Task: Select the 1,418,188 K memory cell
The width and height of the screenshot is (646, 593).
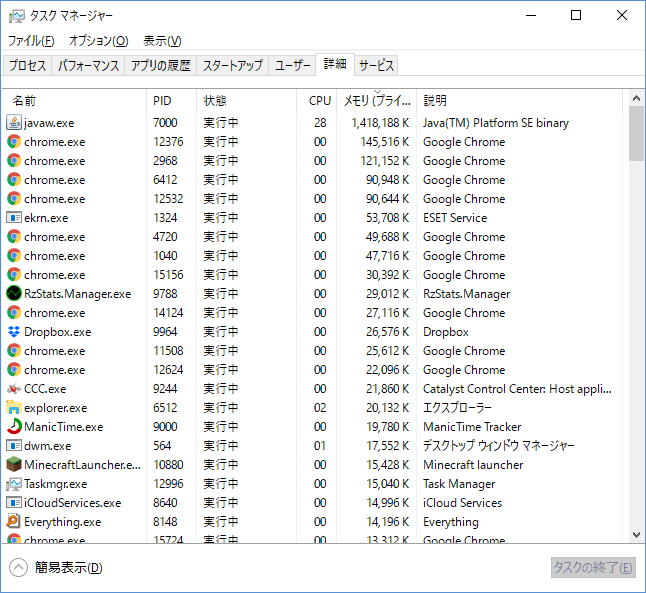Action: point(380,123)
